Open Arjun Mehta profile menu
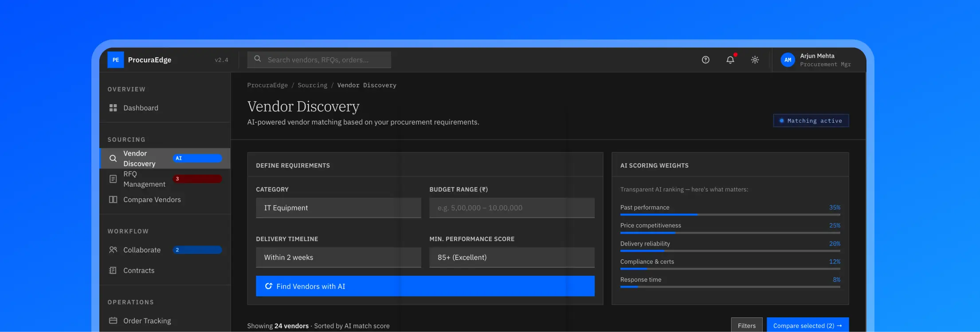This screenshot has width=980, height=332. coord(819,60)
